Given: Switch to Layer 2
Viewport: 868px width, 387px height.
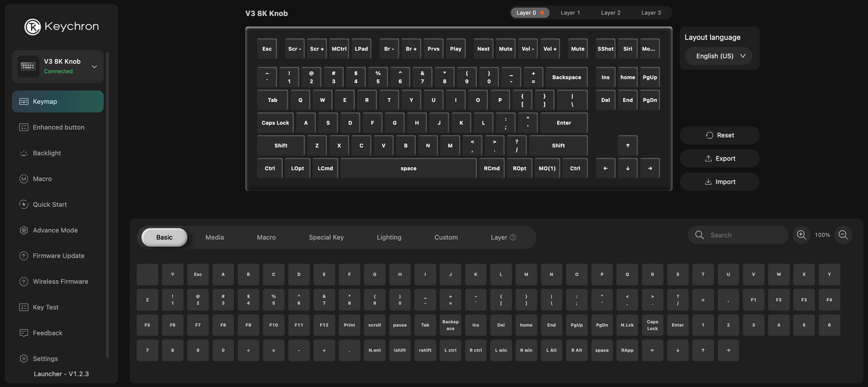Looking at the screenshot, I should tap(610, 13).
